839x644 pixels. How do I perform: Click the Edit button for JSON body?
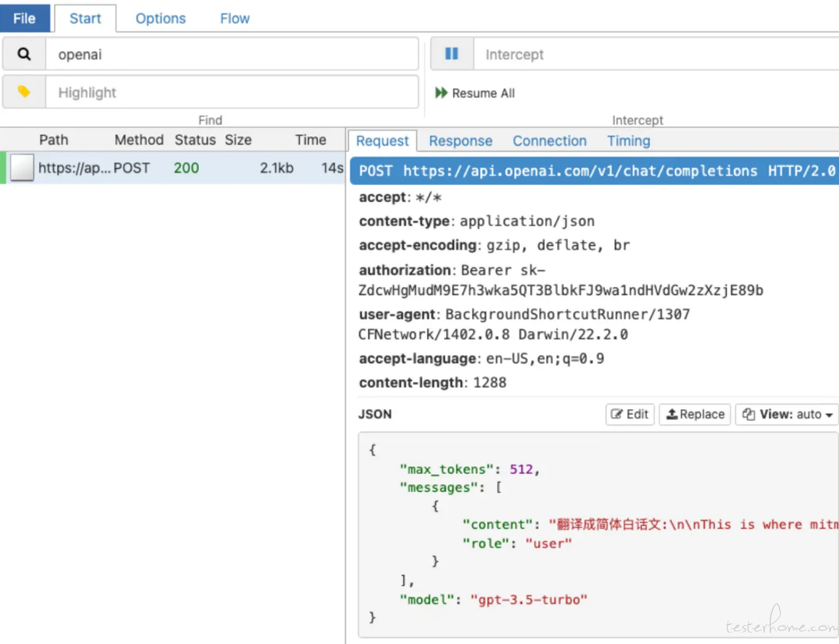(630, 414)
